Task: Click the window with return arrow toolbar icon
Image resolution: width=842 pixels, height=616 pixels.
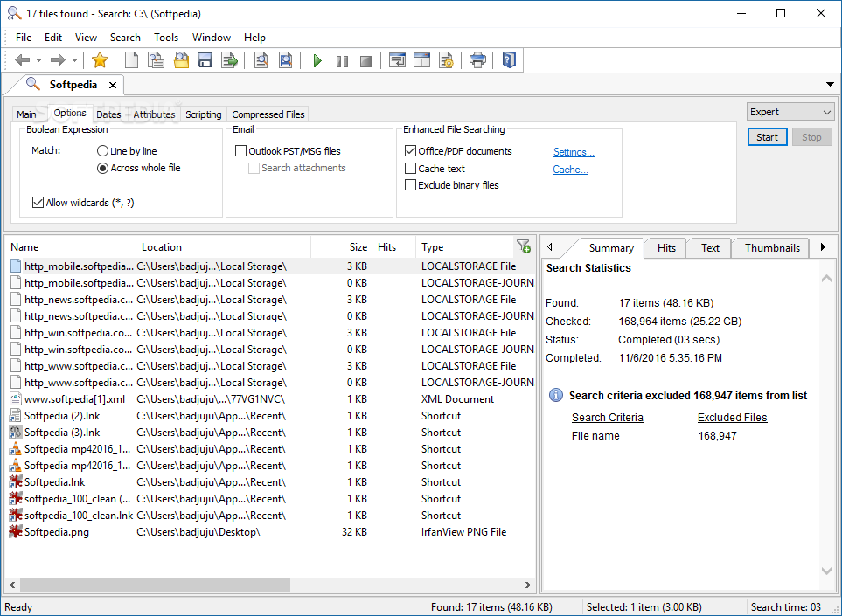Action: (397, 60)
